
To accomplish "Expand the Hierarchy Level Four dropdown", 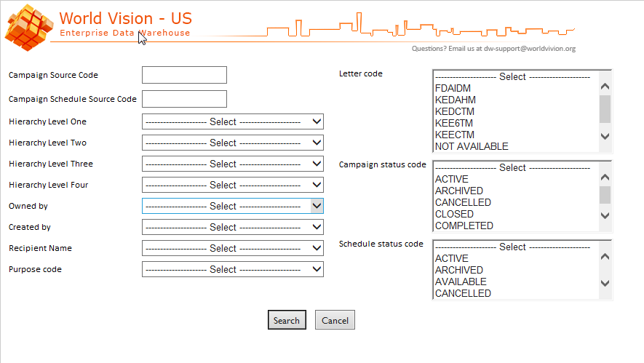I will 233,185.
